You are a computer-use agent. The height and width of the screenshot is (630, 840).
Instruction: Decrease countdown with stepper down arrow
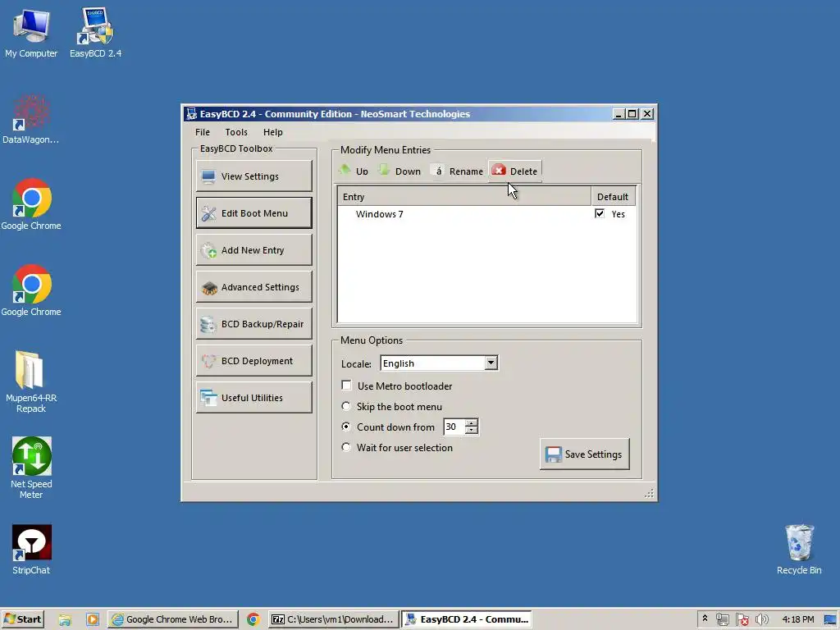point(472,431)
